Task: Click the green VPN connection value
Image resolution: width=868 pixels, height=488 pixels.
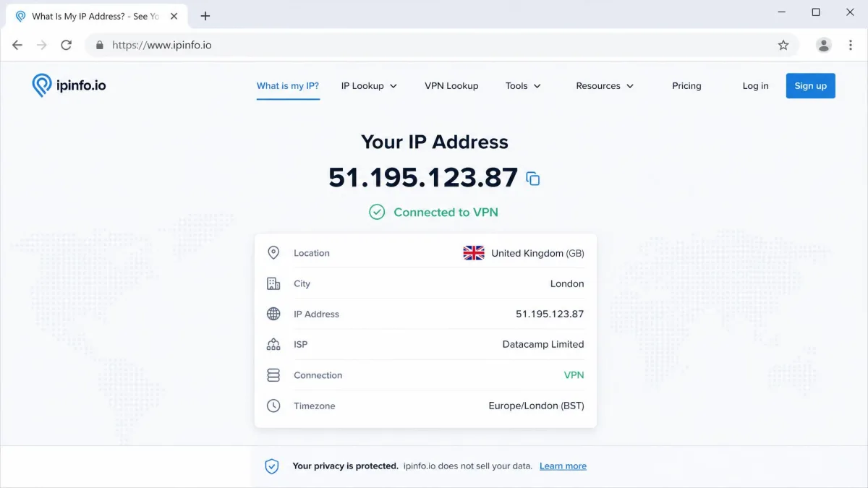Action: 574,375
